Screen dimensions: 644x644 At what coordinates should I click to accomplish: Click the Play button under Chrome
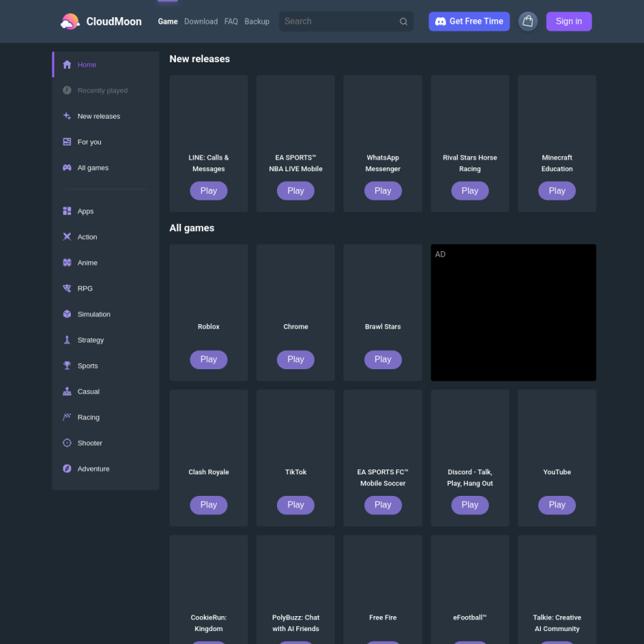pos(296,360)
